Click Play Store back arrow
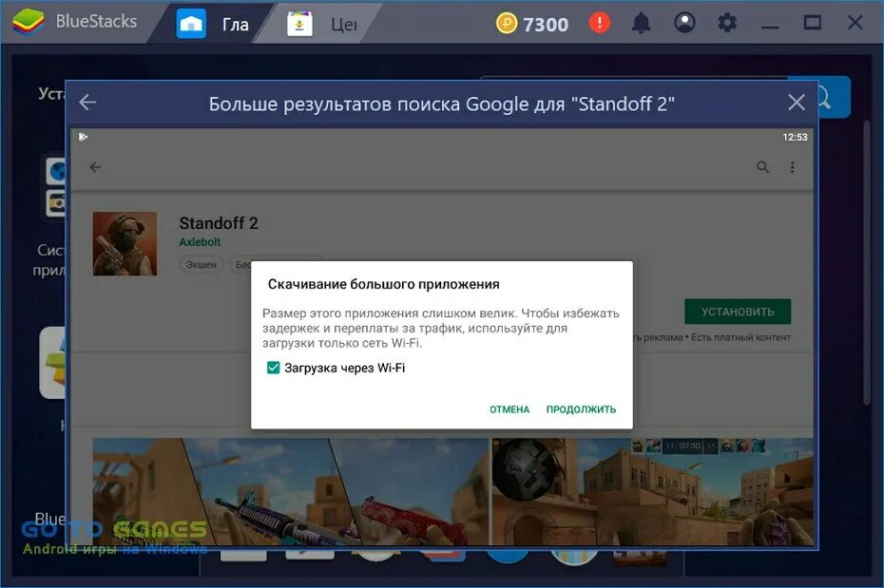This screenshot has height=588, width=884. [x=96, y=167]
